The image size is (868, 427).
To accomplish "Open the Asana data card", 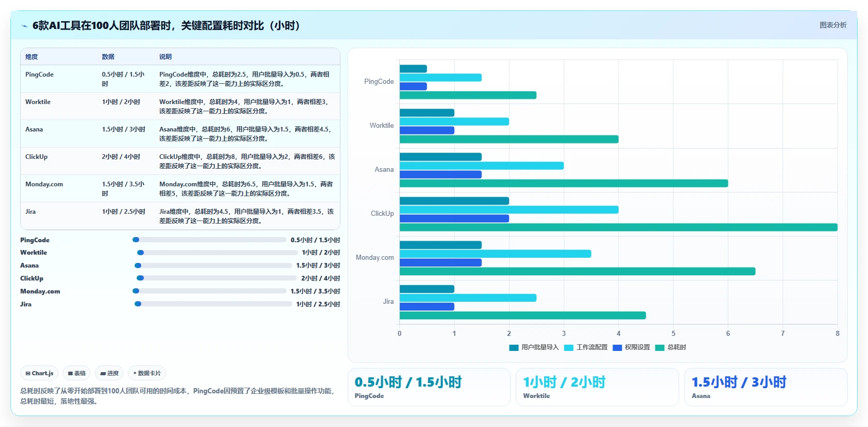I will point(766,387).
